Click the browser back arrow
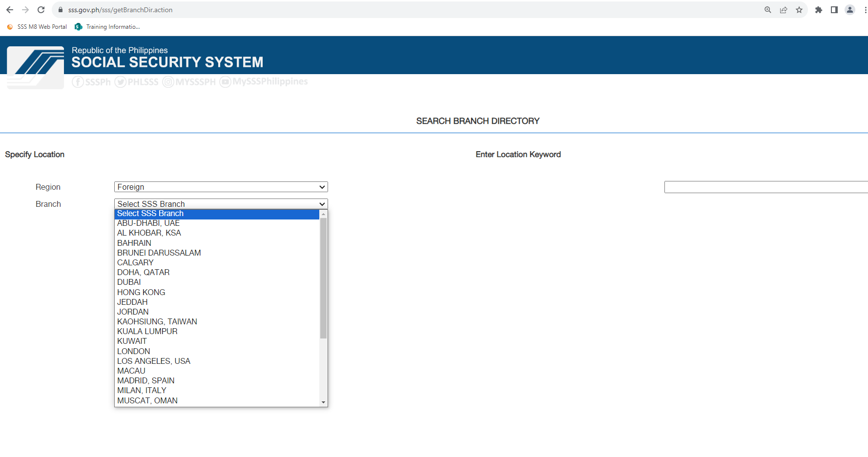The height and width of the screenshot is (457, 868). pos(10,10)
